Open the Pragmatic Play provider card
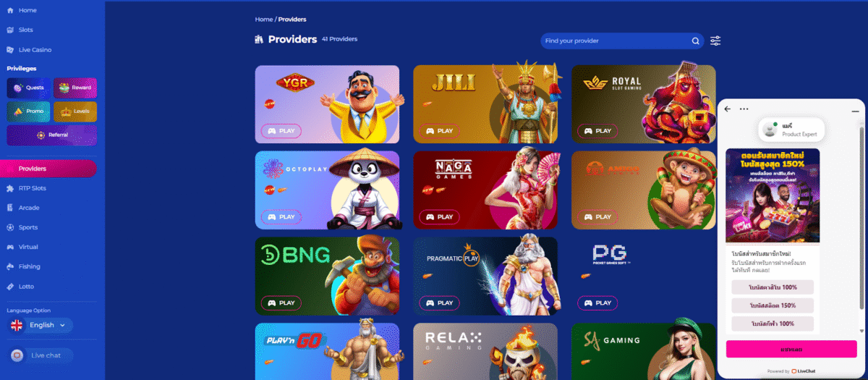 [485, 276]
